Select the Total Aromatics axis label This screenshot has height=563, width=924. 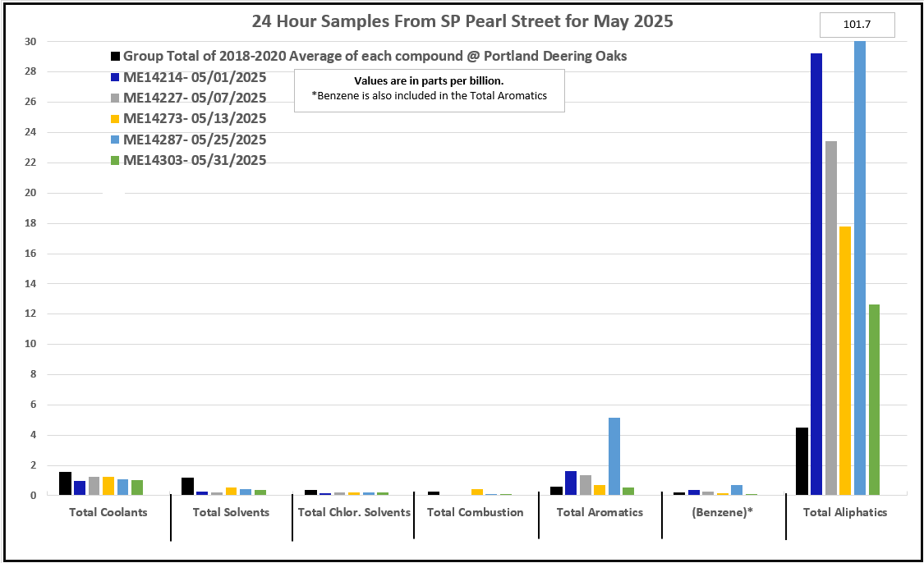point(600,513)
